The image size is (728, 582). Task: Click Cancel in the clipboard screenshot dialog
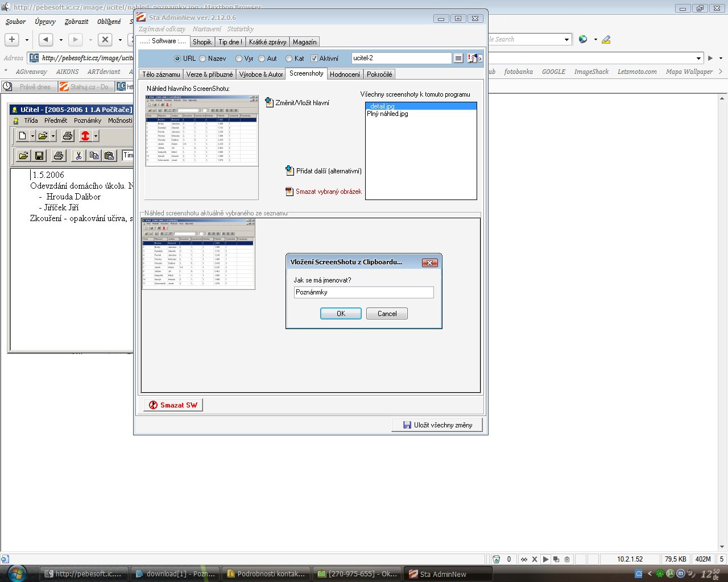(x=387, y=314)
